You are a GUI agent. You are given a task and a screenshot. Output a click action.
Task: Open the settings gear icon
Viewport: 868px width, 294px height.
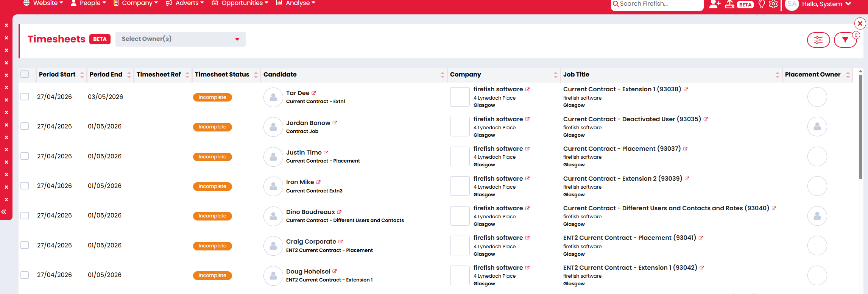click(773, 4)
